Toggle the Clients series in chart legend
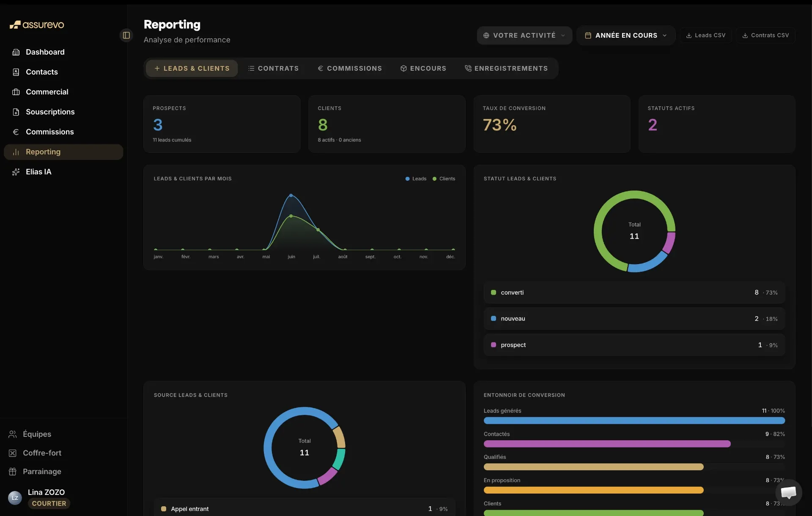 pos(444,179)
